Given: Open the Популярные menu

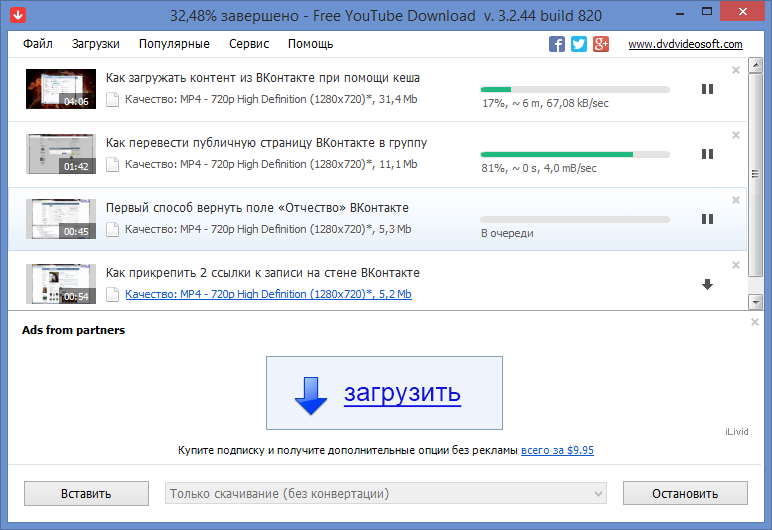Looking at the screenshot, I should [x=174, y=44].
